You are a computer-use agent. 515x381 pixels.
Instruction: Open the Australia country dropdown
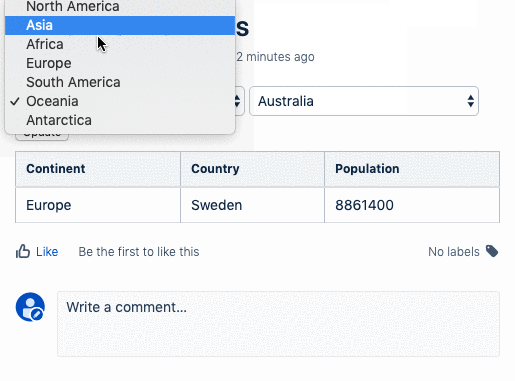point(364,101)
